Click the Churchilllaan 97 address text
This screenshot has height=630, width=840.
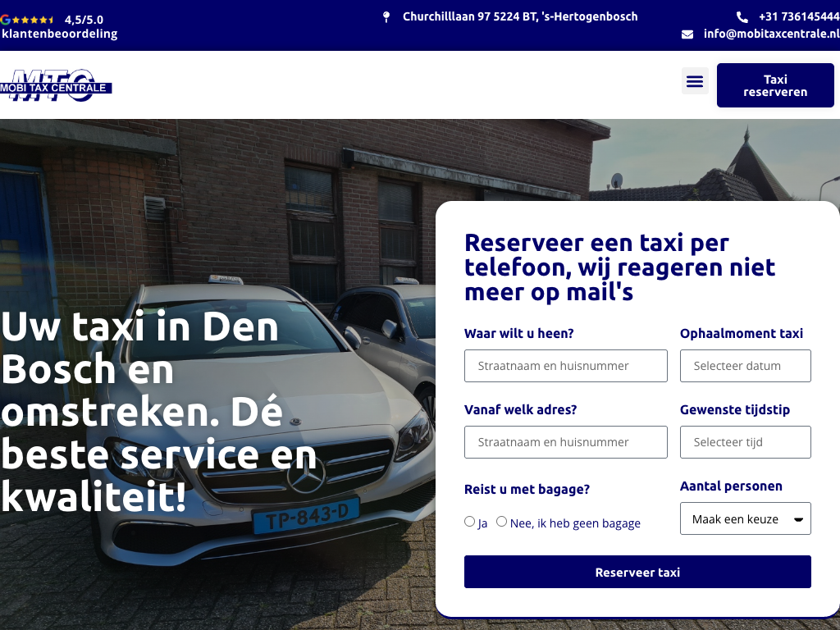tap(520, 16)
